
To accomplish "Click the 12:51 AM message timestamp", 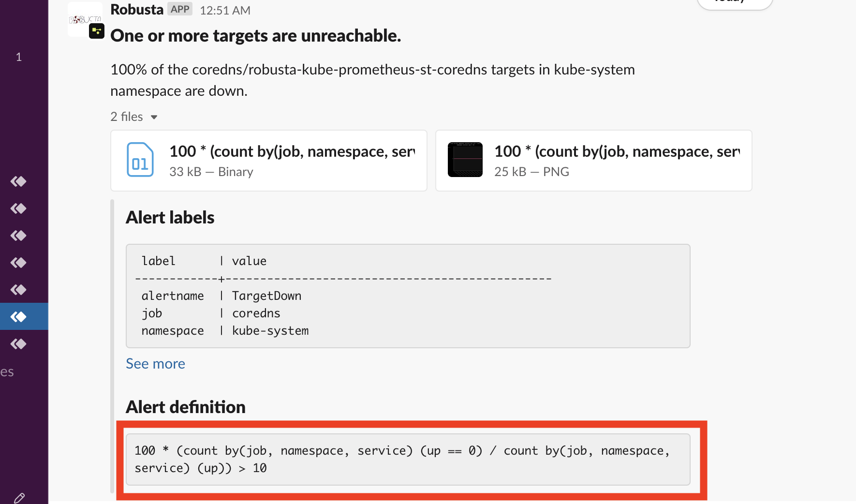I will [x=225, y=11].
